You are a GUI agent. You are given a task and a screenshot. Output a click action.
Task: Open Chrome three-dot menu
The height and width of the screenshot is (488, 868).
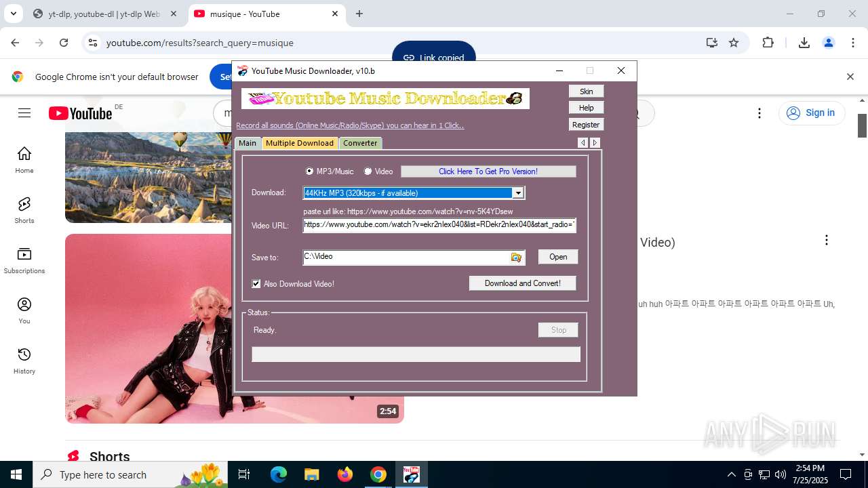pos(853,43)
